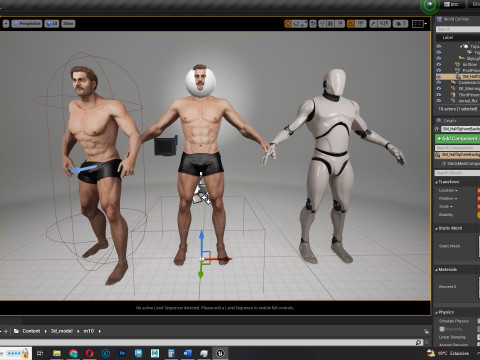The image size is (480, 360).
Task: Open grid snap size value dropdown
Action: [x=340, y=24]
